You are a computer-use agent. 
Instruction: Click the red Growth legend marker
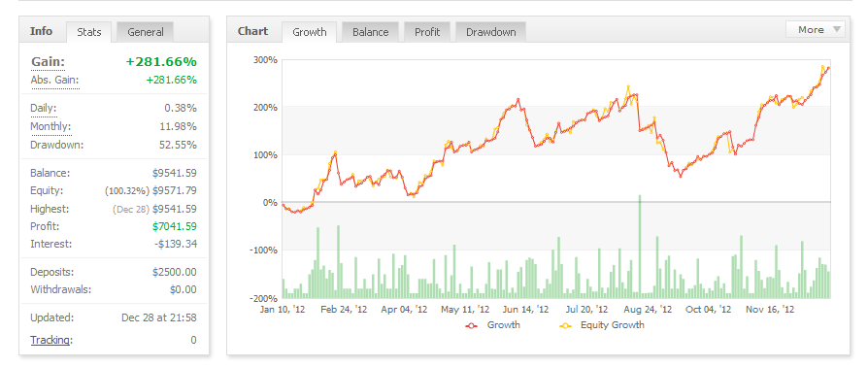point(472,326)
